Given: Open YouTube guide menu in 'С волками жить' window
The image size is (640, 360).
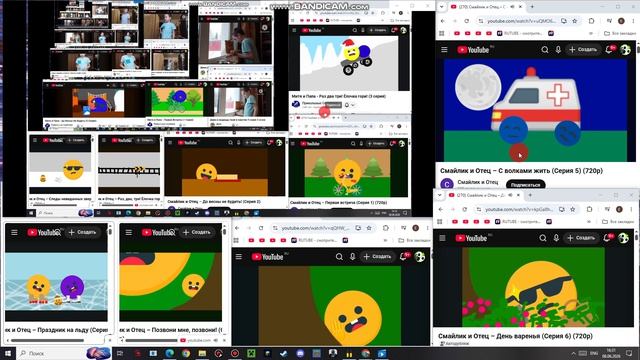Looking at the screenshot, I should coord(444,50).
